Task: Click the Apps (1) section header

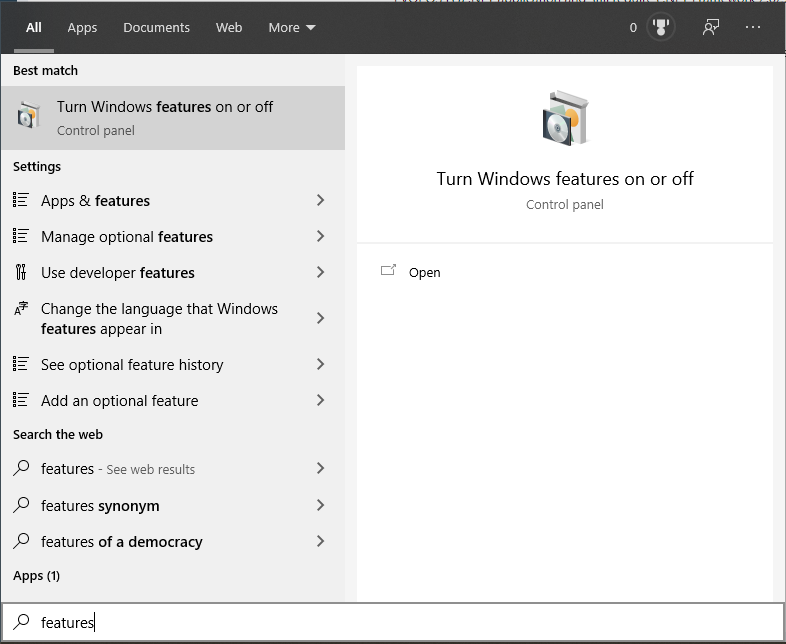Action: (x=37, y=575)
